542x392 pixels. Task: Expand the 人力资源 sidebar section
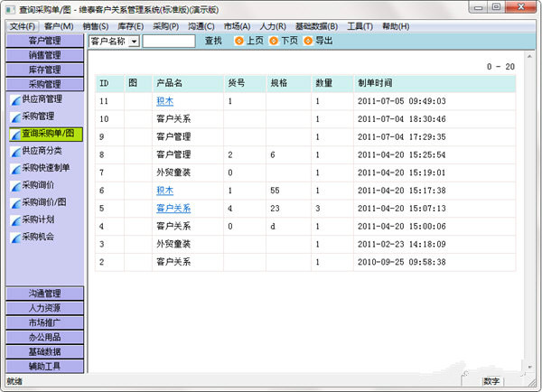point(44,308)
